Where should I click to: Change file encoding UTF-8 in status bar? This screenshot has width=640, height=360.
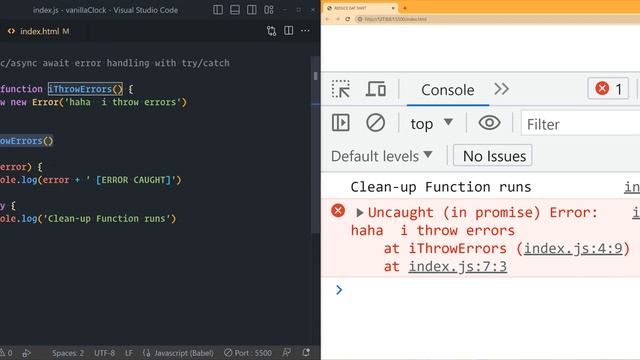(x=104, y=353)
